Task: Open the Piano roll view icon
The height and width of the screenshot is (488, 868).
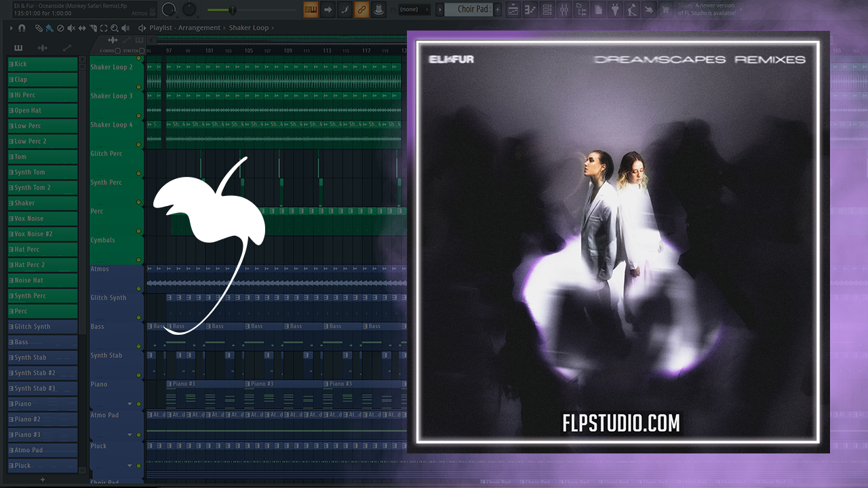Action: [530, 9]
